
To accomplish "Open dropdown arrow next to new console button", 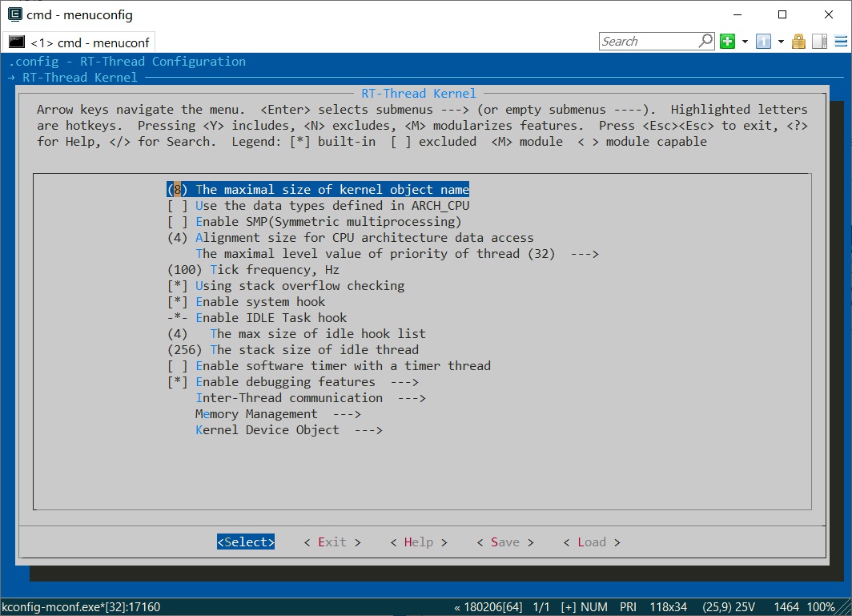I will pos(745,41).
